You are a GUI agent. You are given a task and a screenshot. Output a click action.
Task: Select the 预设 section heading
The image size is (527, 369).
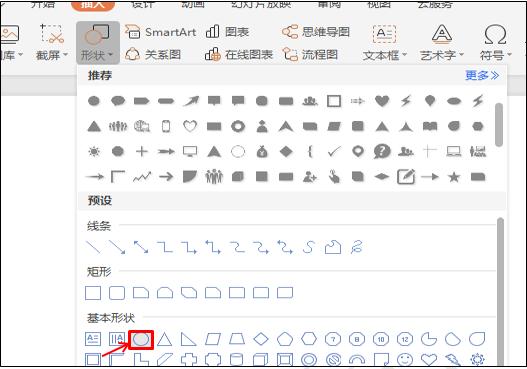[100, 201]
